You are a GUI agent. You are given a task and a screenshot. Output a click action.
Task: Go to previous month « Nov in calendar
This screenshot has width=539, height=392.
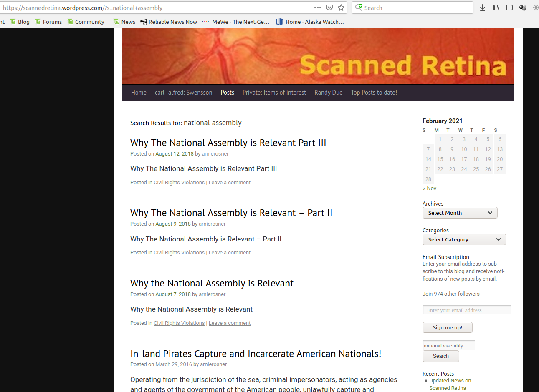tap(429, 188)
